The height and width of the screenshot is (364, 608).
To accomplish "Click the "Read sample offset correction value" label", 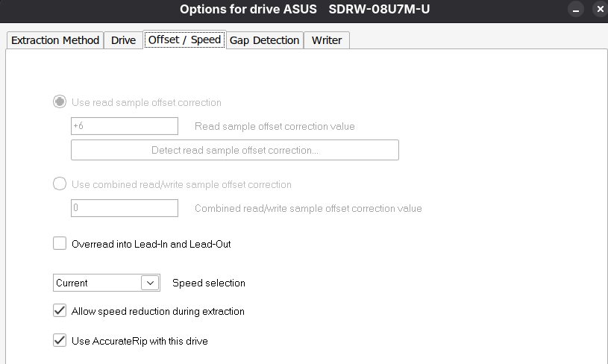I will coord(275,126).
